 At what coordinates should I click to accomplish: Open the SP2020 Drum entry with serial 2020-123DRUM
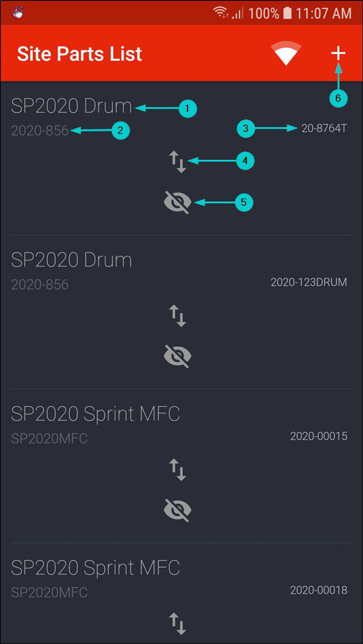[71, 260]
